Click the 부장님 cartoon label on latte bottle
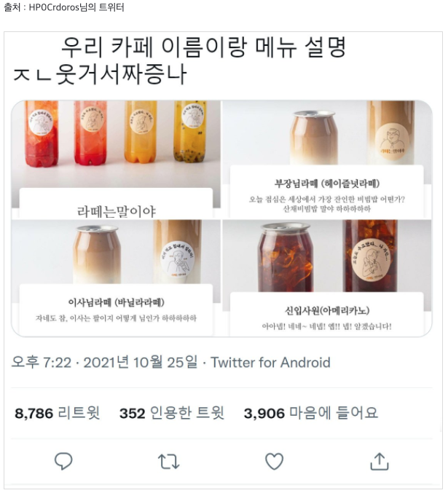The height and width of the screenshot is (493, 448). pos(392,141)
